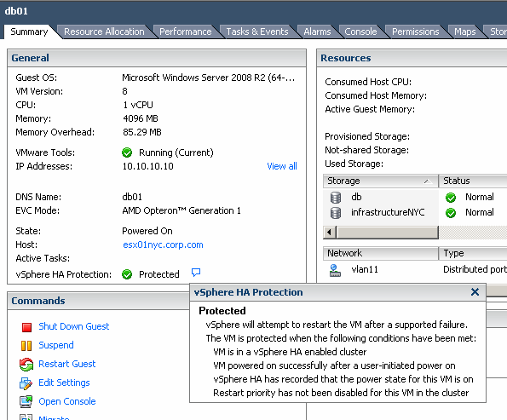Click the Network column header
The image size is (507, 420).
click(381, 254)
